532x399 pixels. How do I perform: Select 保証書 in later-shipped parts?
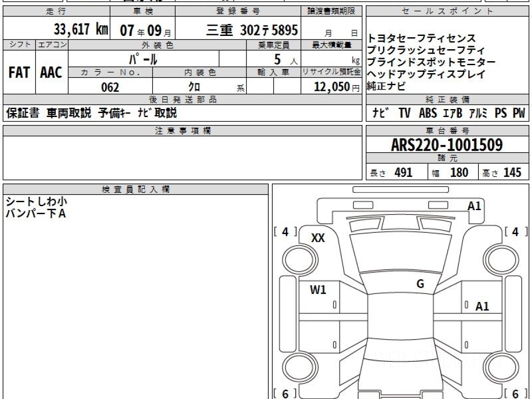pyautogui.click(x=23, y=113)
